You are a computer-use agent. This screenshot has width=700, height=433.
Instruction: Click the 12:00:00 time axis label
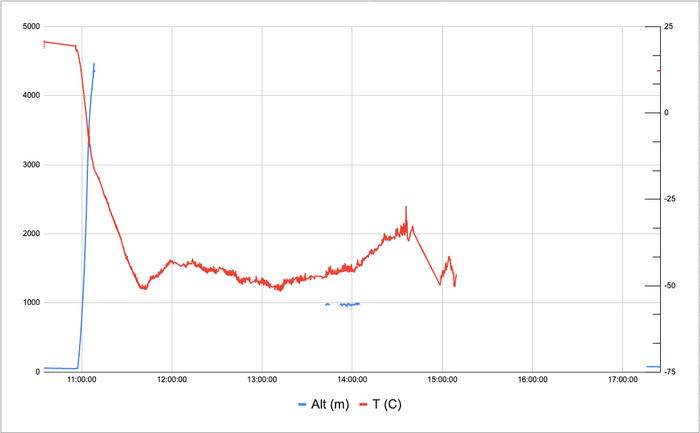tap(172, 380)
